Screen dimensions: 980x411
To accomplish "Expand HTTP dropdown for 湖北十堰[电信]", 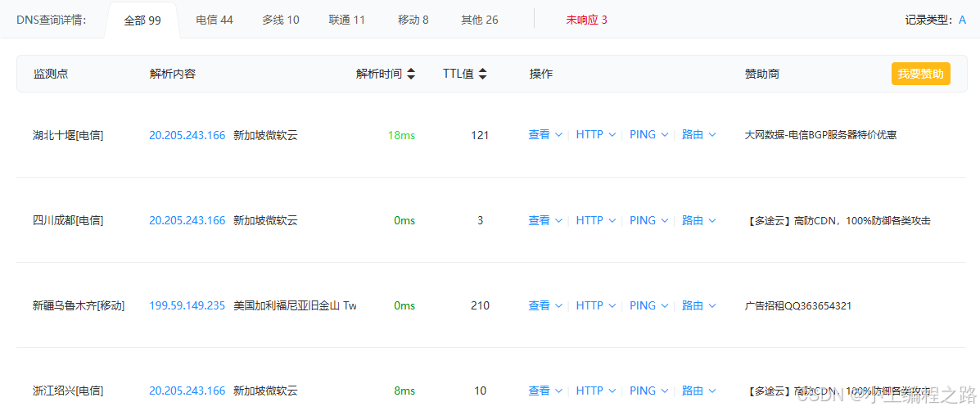I will click(x=596, y=134).
